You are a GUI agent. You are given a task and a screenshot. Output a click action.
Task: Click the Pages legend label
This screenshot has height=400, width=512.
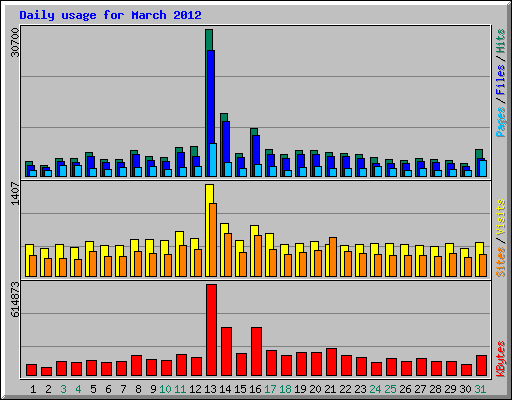coord(500,122)
